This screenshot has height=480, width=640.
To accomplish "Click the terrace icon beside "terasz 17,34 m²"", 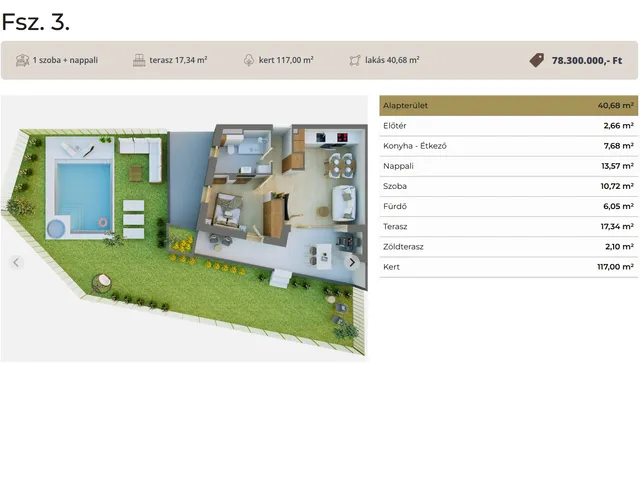I will 139,60.
